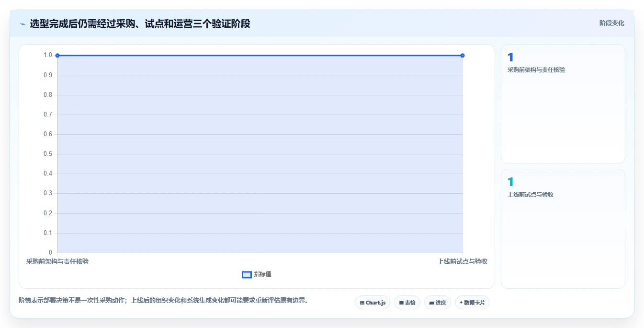Click y-axis value 1.0
644x328 pixels.
[48, 55]
